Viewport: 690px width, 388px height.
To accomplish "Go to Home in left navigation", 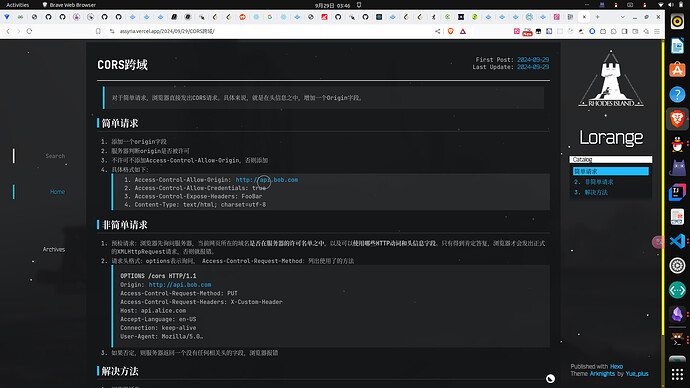I will pos(57,192).
